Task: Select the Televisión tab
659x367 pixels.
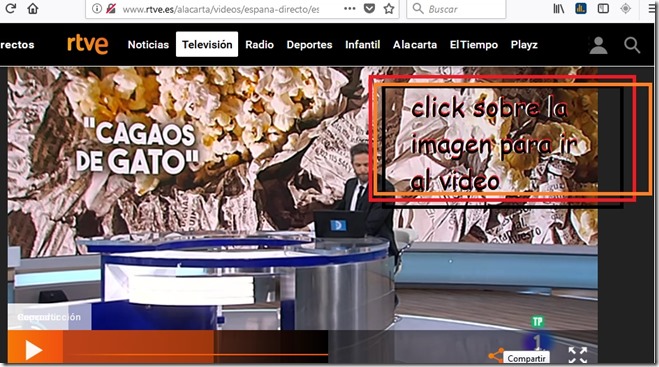Action: pyautogui.click(x=207, y=44)
